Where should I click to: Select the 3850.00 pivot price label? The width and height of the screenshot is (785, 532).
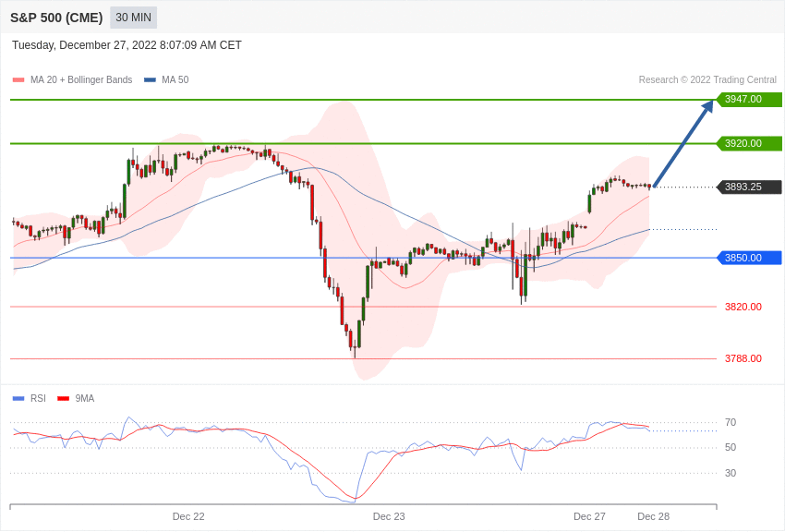(x=749, y=258)
